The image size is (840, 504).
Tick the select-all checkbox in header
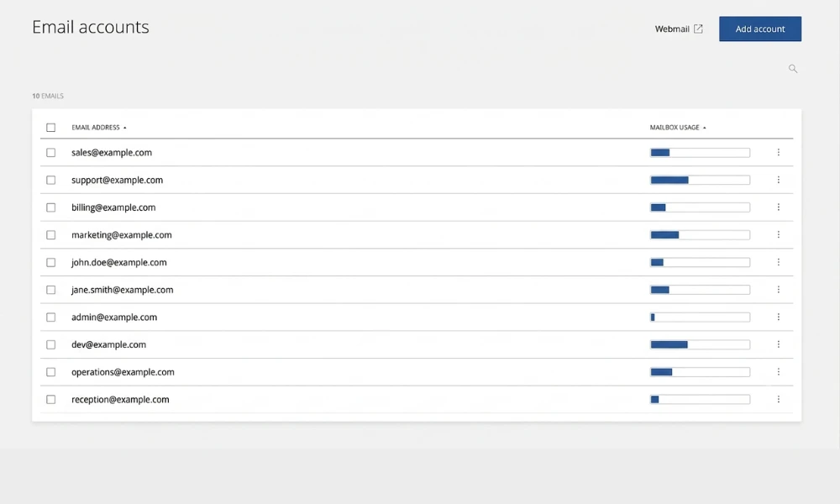(x=51, y=128)
